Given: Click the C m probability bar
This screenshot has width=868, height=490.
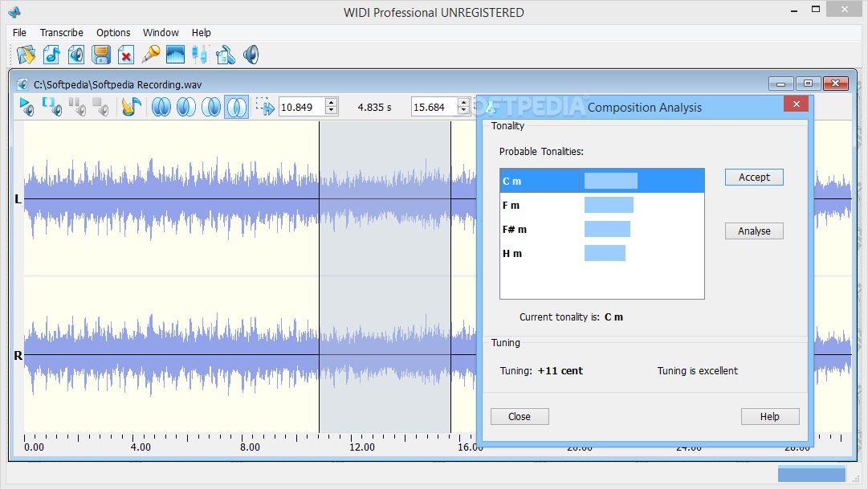Looking at the screenshot, I should (610, 181).
